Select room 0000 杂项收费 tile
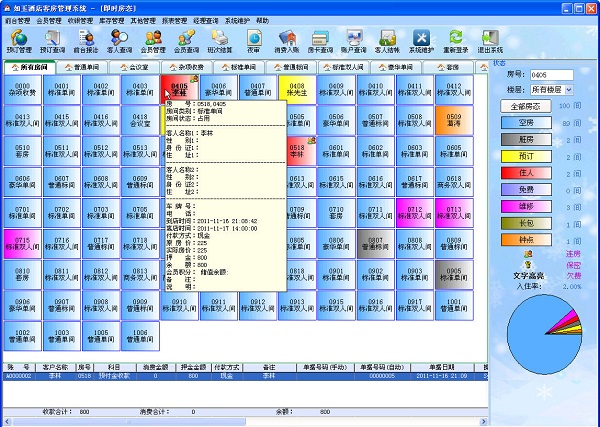Viewport: 600px width, 427px height. [x=23, y=90]
